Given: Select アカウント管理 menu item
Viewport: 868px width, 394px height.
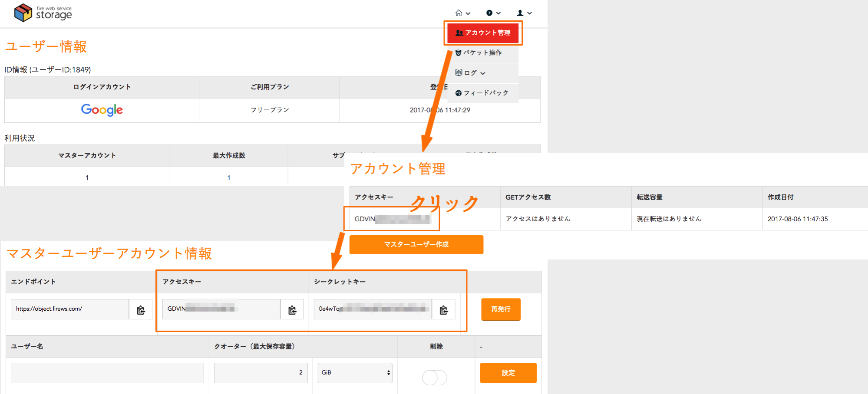Looking at the screenshot, I should click(483, 33).
